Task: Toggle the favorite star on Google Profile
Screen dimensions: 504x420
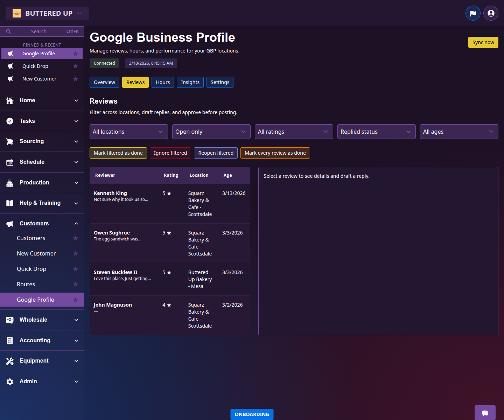Action: pos(76,300)
